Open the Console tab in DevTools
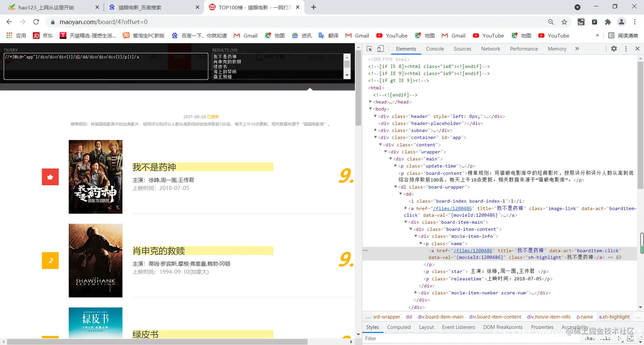This screenshot has height=345, width=644. (x=435, y=49)
